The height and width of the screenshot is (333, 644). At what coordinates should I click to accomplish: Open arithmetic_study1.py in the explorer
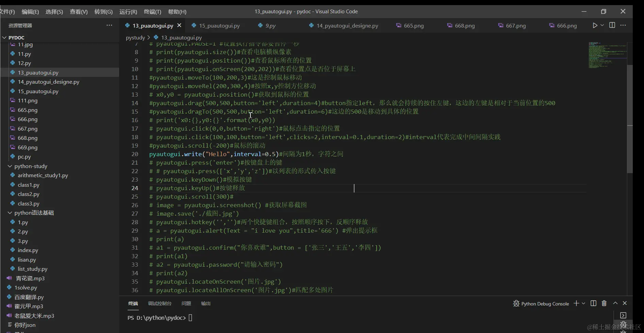point(43,175)
